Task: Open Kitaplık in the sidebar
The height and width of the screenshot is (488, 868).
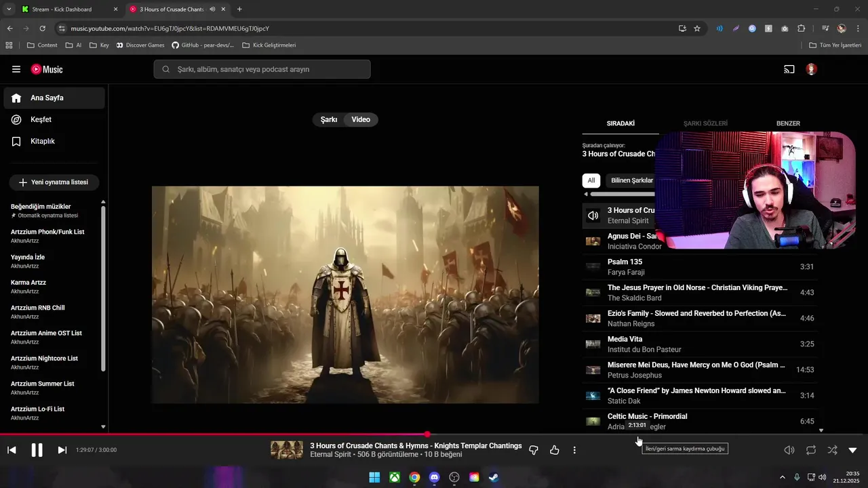Action: tap(54, 141)
